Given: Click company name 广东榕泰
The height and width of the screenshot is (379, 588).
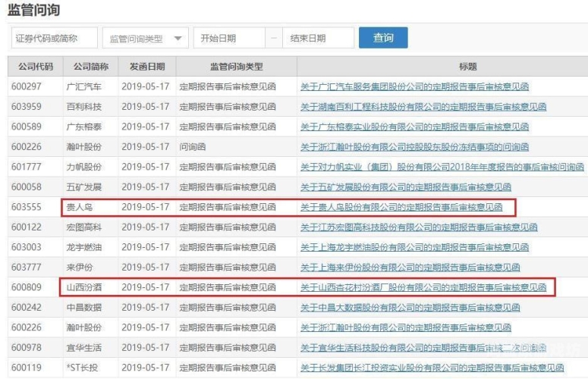Looking at the screenshot, I should tap(84, 127).
